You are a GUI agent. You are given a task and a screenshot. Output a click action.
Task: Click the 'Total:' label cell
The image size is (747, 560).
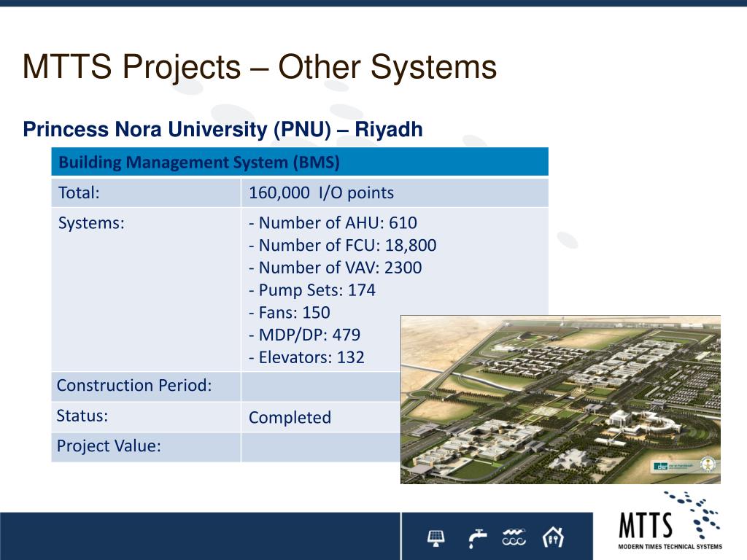[x=146, y=192]
